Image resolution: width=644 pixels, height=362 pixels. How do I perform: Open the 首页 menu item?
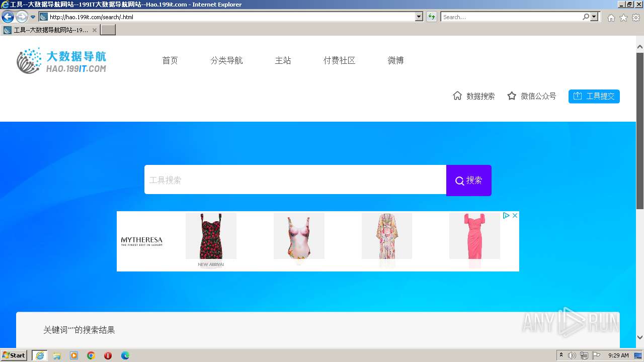pos(170,60)
